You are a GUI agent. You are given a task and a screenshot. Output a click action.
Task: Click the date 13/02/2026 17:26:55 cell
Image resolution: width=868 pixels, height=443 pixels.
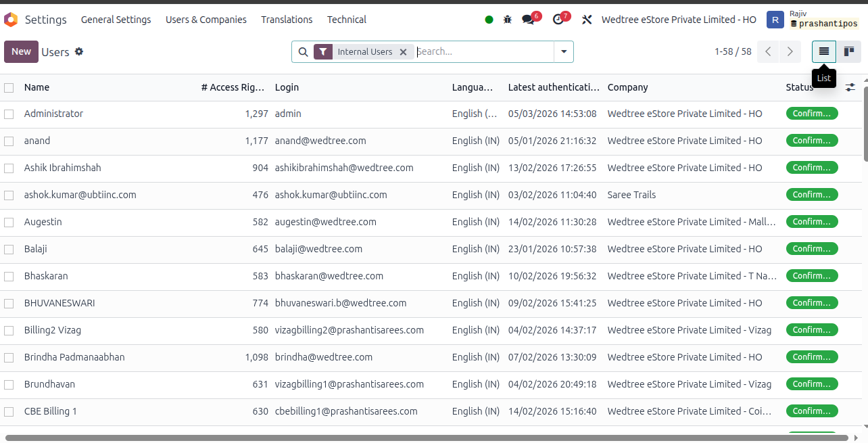(552, 168)
